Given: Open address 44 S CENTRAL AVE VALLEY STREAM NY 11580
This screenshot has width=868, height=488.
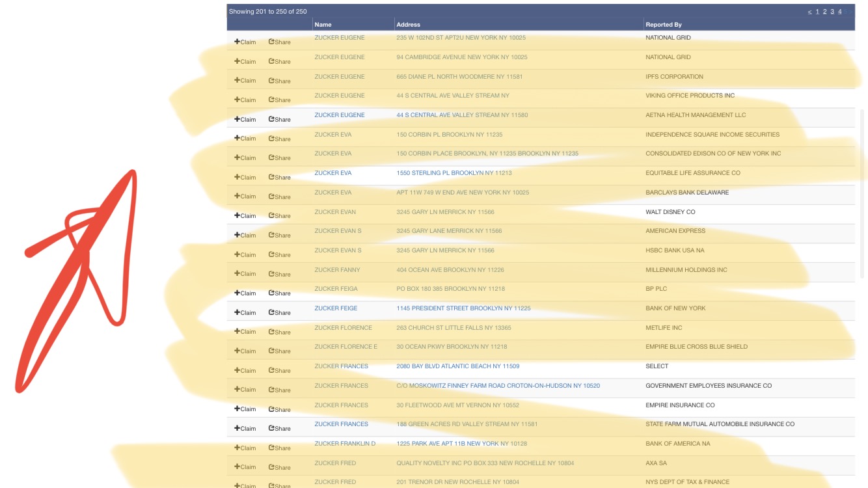Looking at the screenshot, I should [462, 115].
